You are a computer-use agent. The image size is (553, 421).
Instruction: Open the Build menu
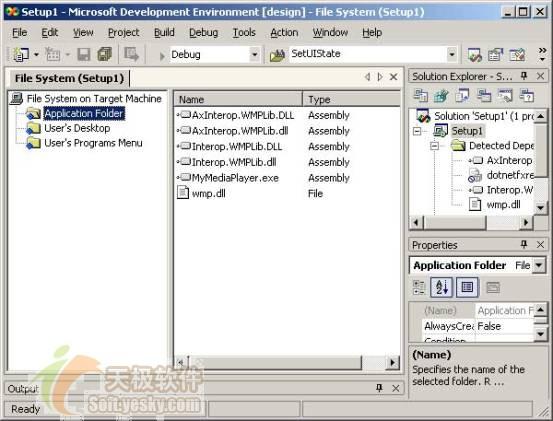pyautogui.click(x=164, y=32)
